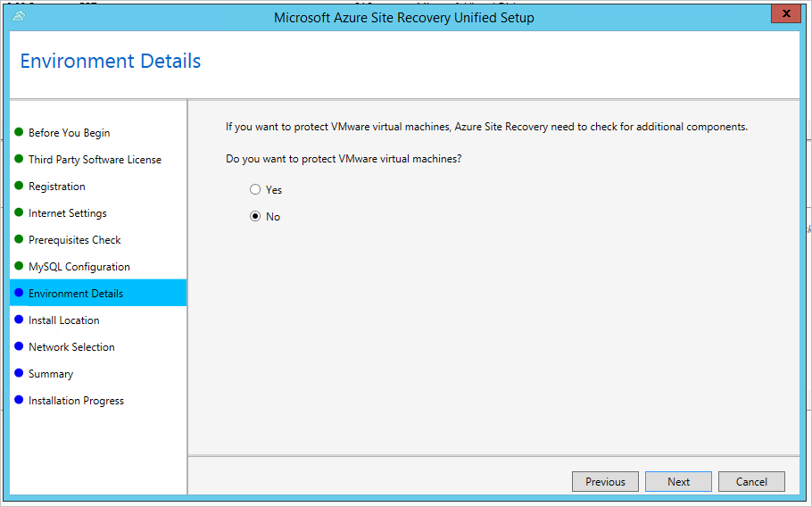Close the Unified Setup window
Screen dimensions: 812x507
click(x=786, y=13)
